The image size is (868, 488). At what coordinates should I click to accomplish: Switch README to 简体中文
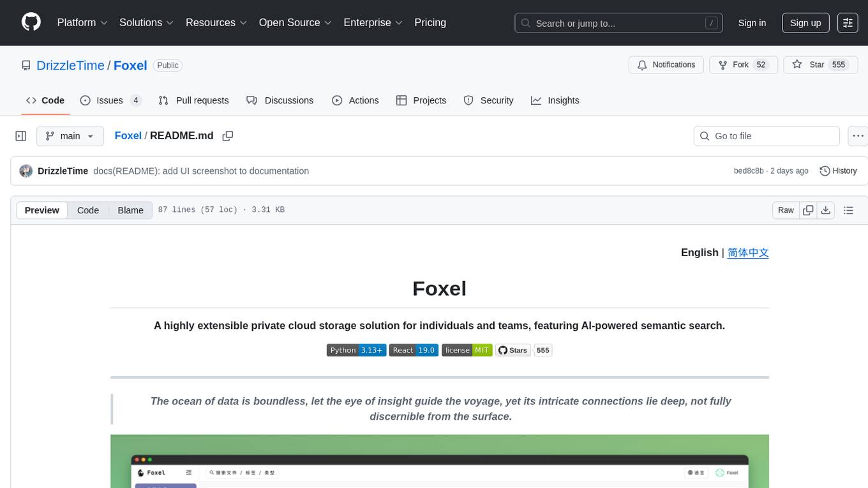[x=748, y=252]
